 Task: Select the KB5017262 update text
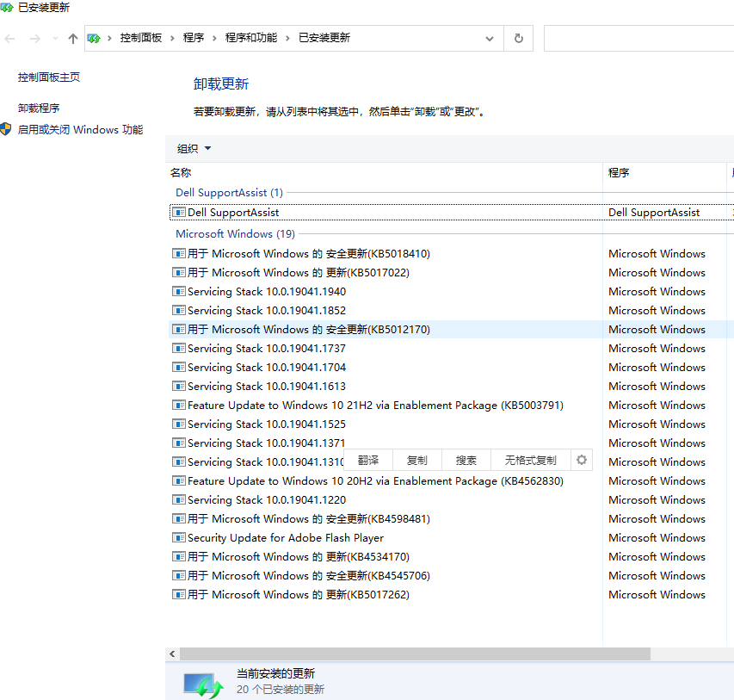pos(299,595)
